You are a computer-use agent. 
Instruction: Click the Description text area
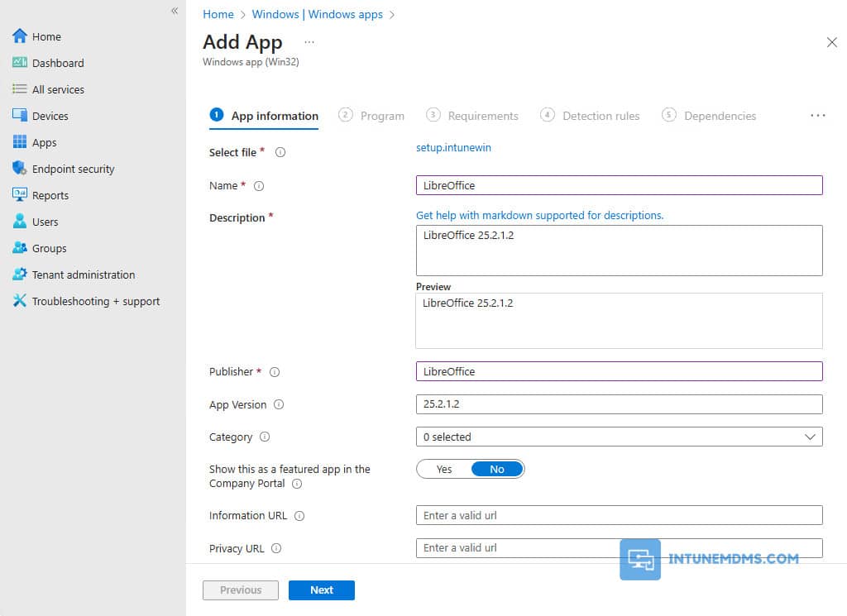619,251
